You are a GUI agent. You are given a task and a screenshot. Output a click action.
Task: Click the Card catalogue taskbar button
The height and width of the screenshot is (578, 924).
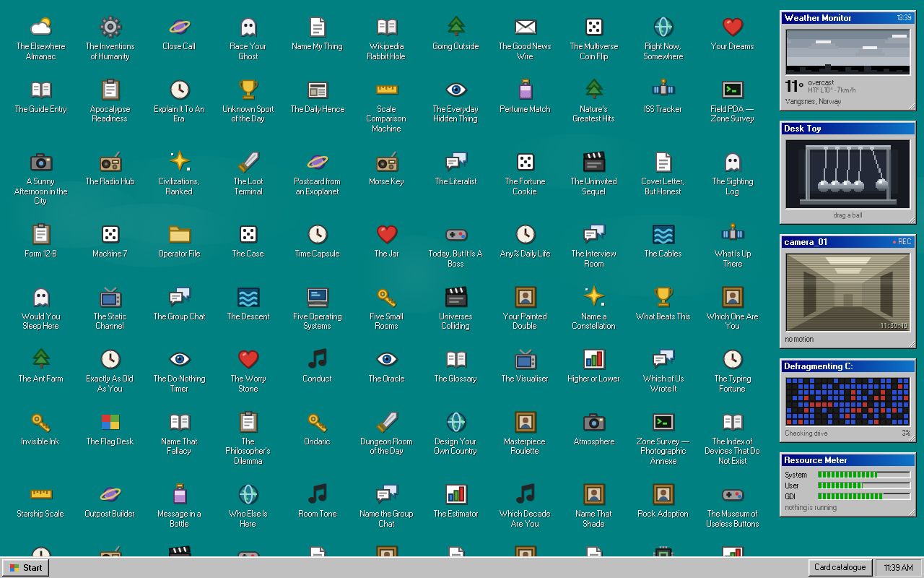click(840, 568)
